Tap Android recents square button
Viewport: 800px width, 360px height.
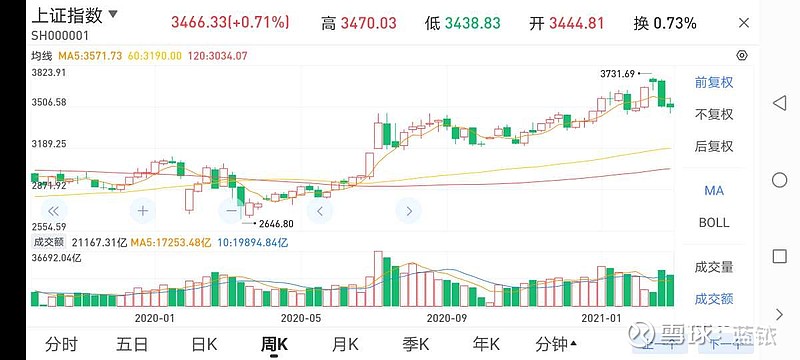(x=780, y=256)
